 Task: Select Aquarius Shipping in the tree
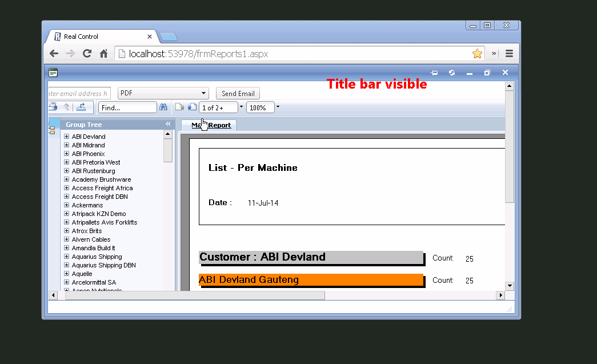click(x=97, y=257)
